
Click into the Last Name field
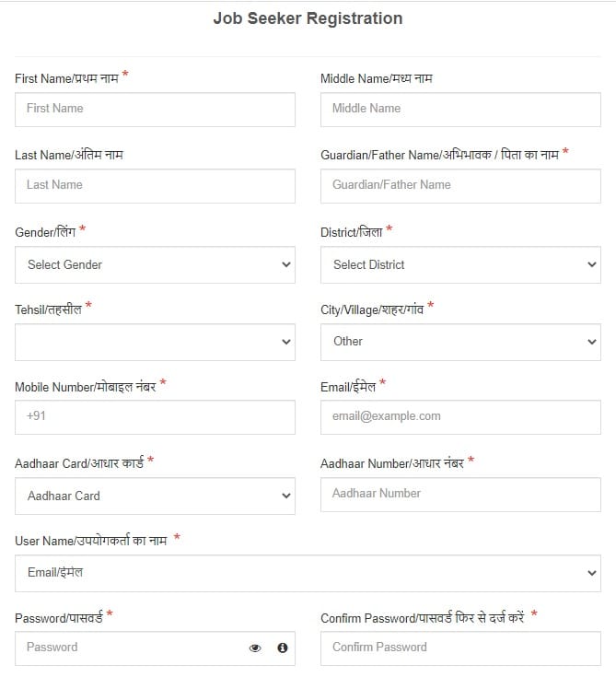pos(155,185)
